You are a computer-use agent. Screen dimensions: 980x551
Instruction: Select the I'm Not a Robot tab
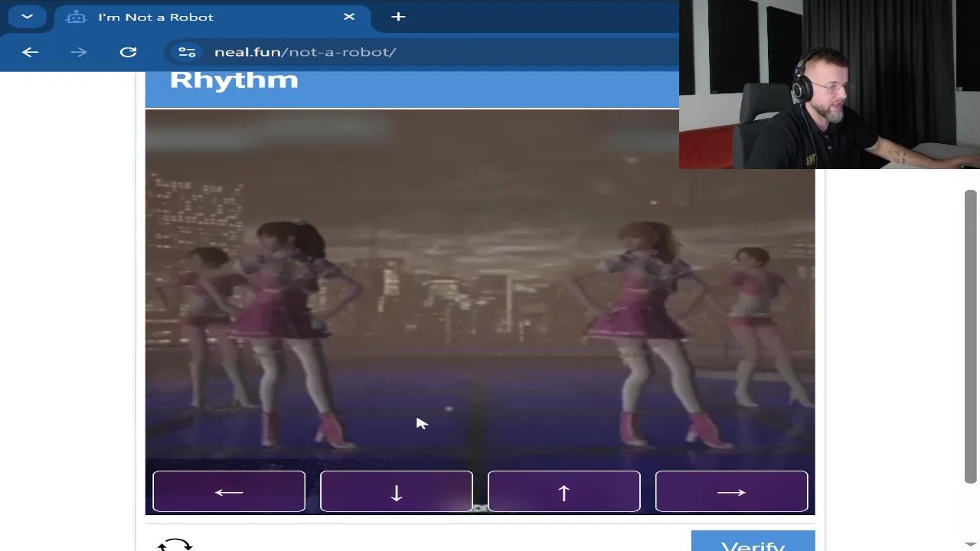pyautogui.click(x=212, y=17)
